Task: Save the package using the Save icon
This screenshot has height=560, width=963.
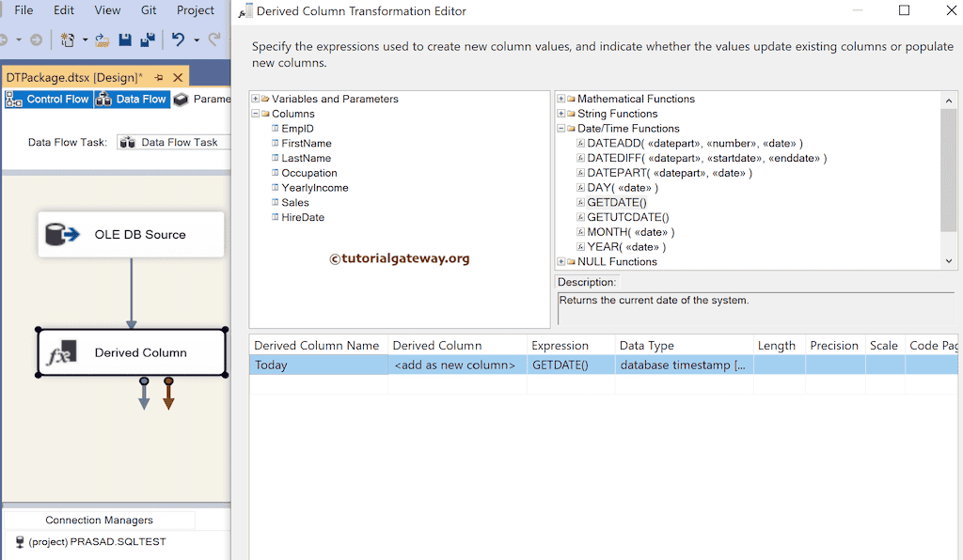Action: coord(125,39)
